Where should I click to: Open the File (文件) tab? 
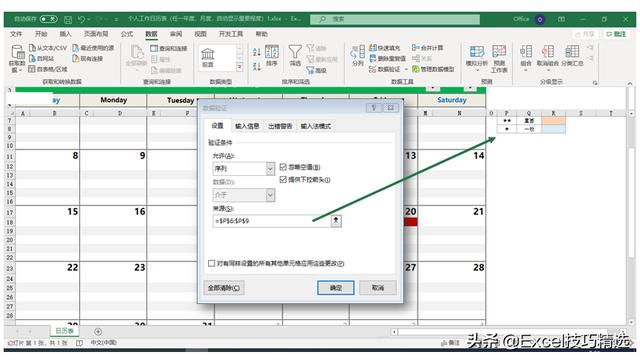click(16, 34)
